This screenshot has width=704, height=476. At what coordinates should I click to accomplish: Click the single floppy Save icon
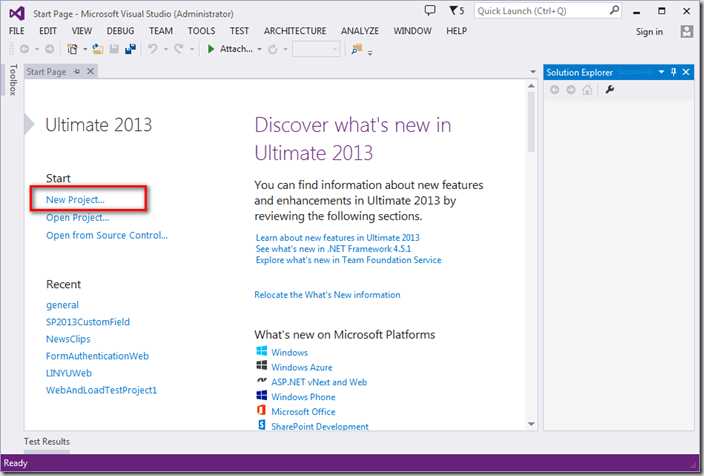coord(114,49)
